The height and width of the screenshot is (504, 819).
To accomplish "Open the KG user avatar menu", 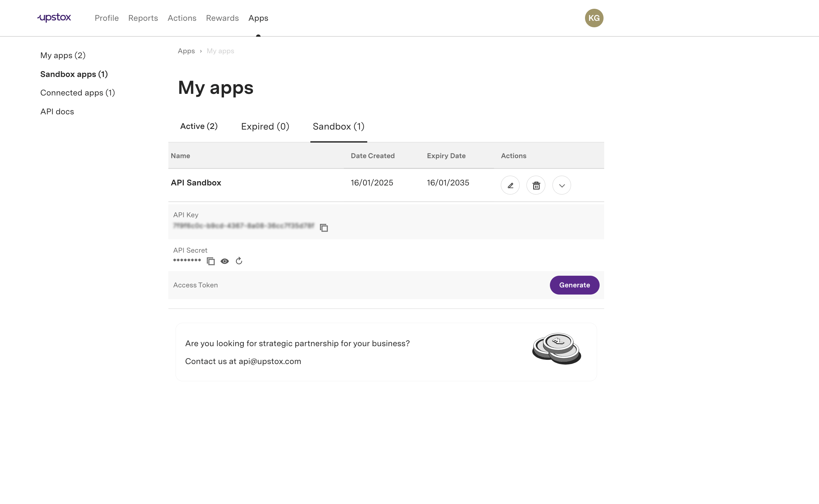I will (x=594, y=18).
